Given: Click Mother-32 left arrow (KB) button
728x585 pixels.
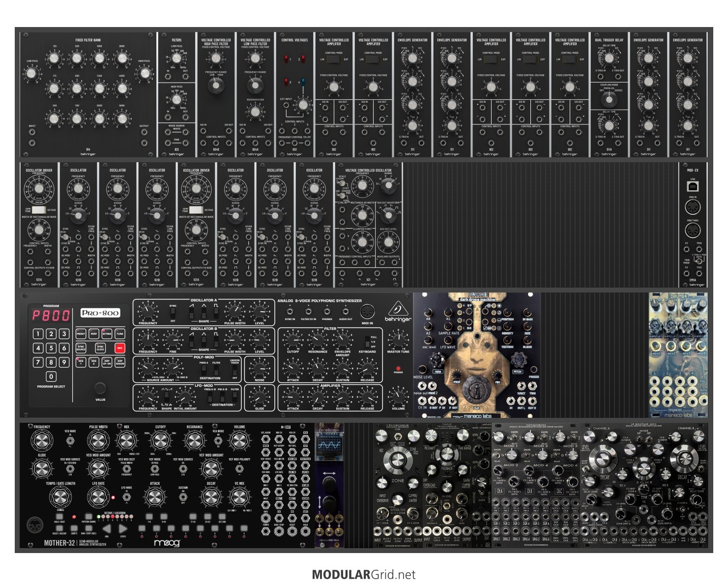Looking at the screenshot, I should [x=107, y=528].
